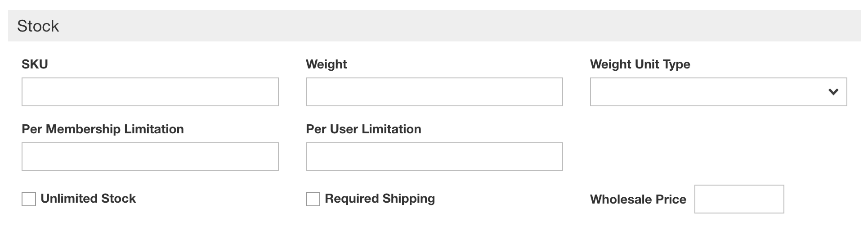Click the Weight field label
Image resolution: width=868 pixels, height=236 pixels.
[x=326, y=64]
